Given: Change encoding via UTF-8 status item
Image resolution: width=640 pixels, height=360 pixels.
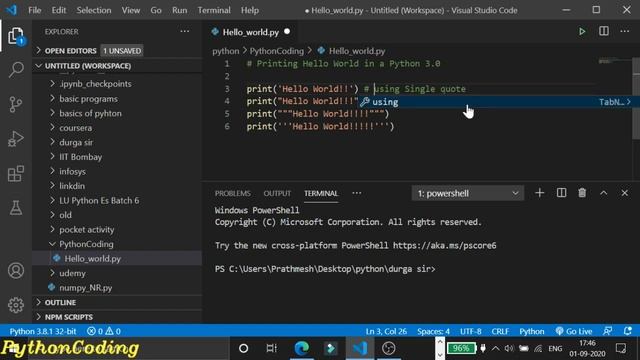Looking at the screenshot, I should pos(471,331).
